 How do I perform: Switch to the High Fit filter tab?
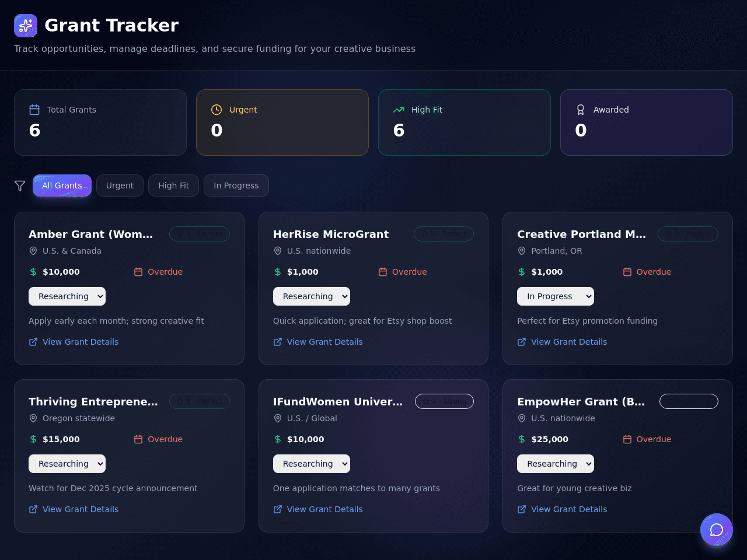[173, 185]
